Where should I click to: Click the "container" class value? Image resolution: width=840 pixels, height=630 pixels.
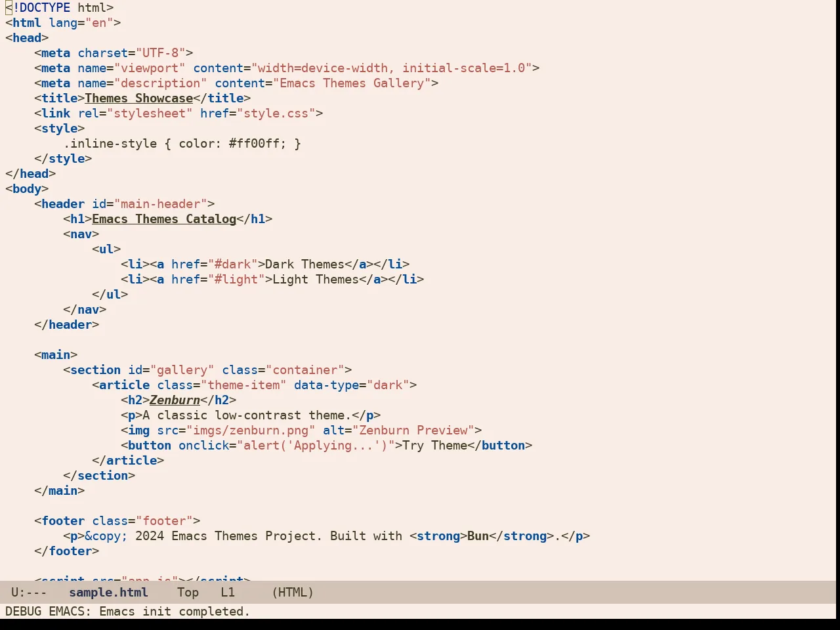[305, 370]
